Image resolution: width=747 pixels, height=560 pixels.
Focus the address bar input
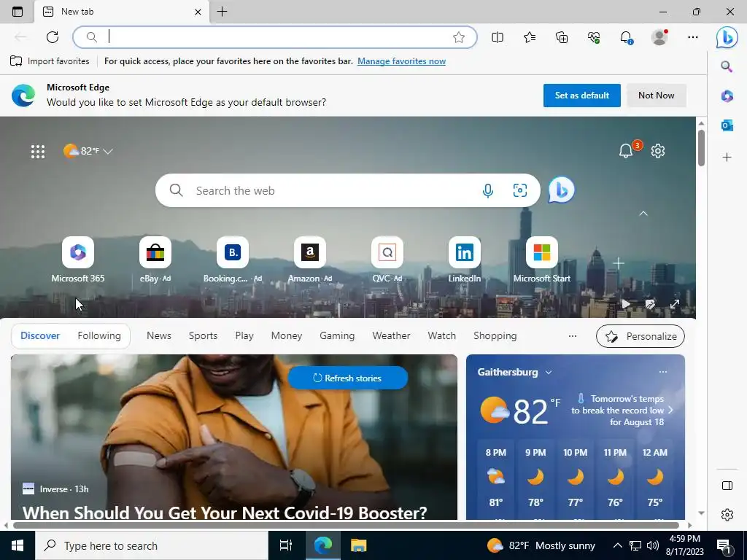pyautogui.click(x=275, y=37)
